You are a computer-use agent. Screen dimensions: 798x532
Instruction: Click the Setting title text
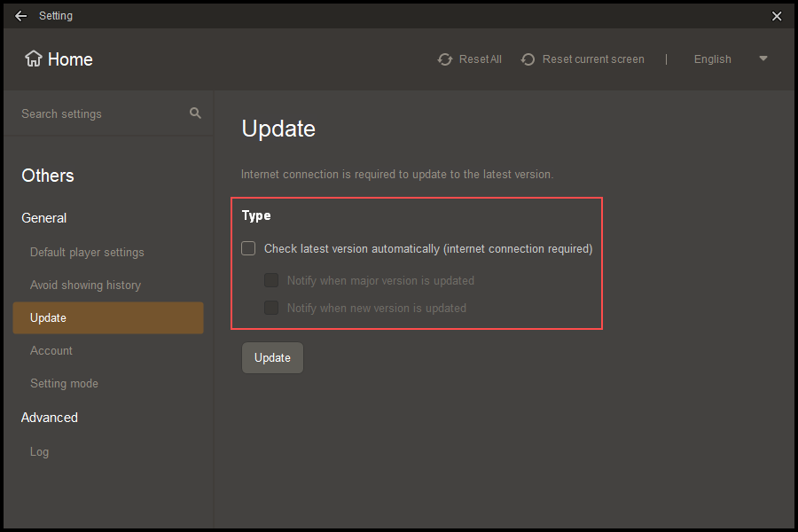[56, 16]
